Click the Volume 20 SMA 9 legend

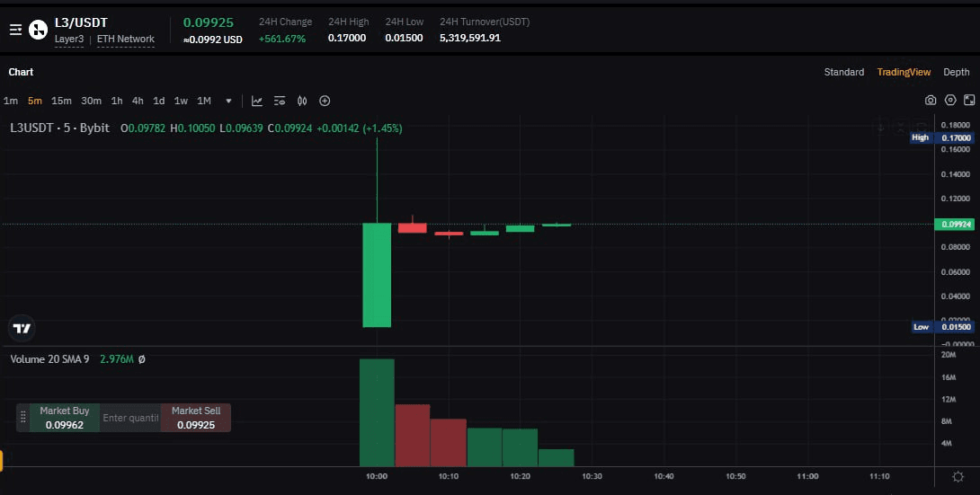pyautogui.click(x=49, y=359)
